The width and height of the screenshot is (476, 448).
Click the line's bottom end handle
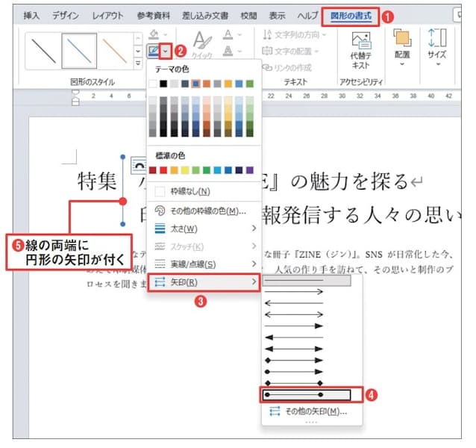point(122,224)
